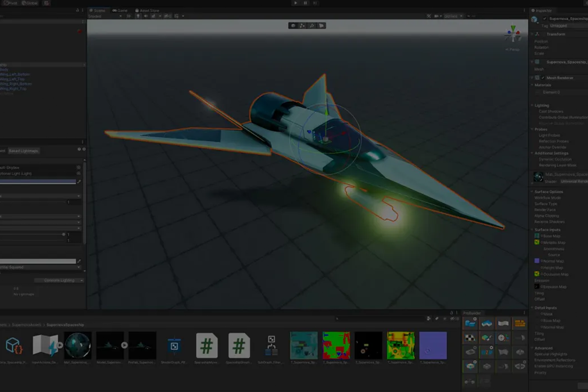Click the Generate Lighting button
This screenshot has height=392, width=588.
point(59,280)
